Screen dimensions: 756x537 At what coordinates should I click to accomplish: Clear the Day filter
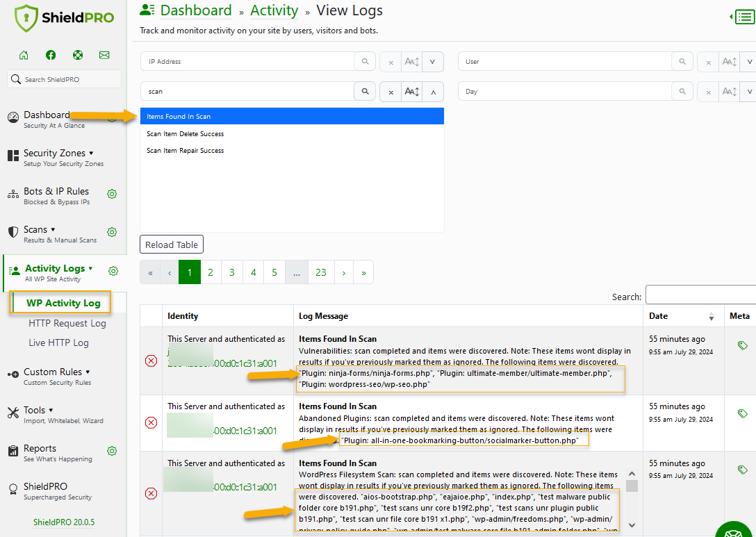click(x=708, y=92)
